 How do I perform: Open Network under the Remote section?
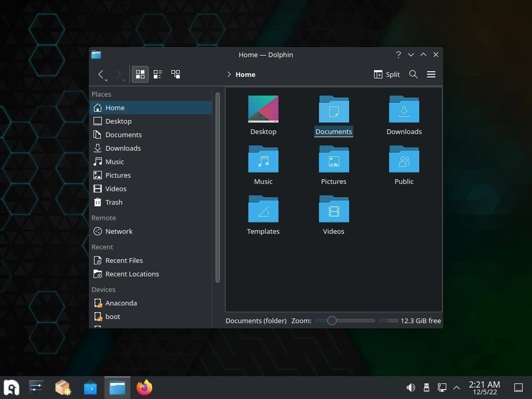[119, 231]
